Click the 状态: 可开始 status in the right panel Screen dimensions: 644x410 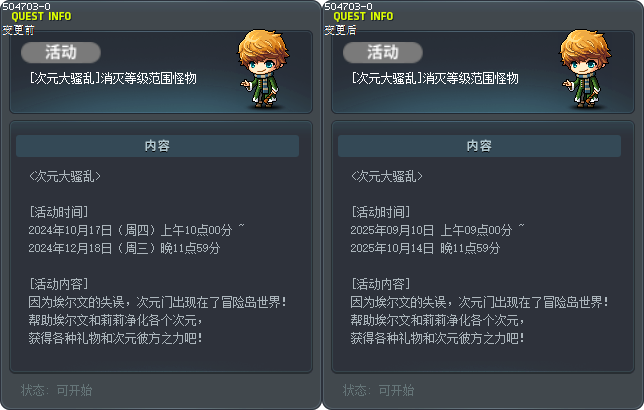[379, 390]
